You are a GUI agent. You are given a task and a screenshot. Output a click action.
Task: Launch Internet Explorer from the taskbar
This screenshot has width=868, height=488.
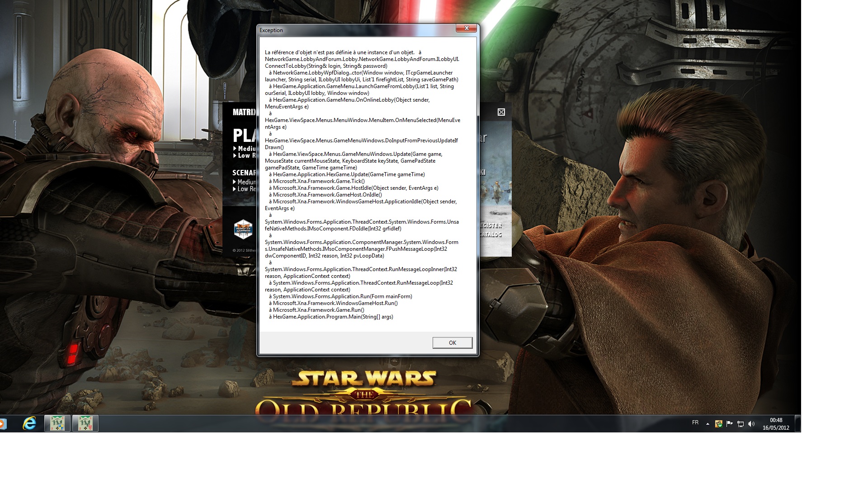point(29,423)
